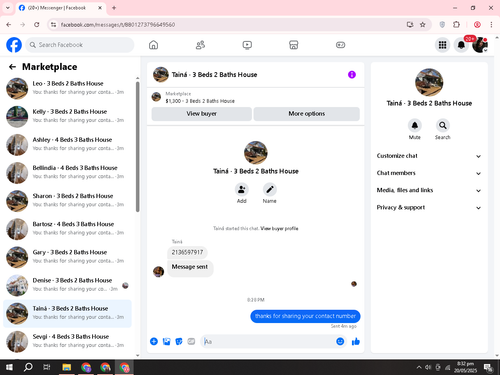The image size is (500, 375).
Task: Open Gary - 3 Beds 2 Baths House chat
Action: 68,257
